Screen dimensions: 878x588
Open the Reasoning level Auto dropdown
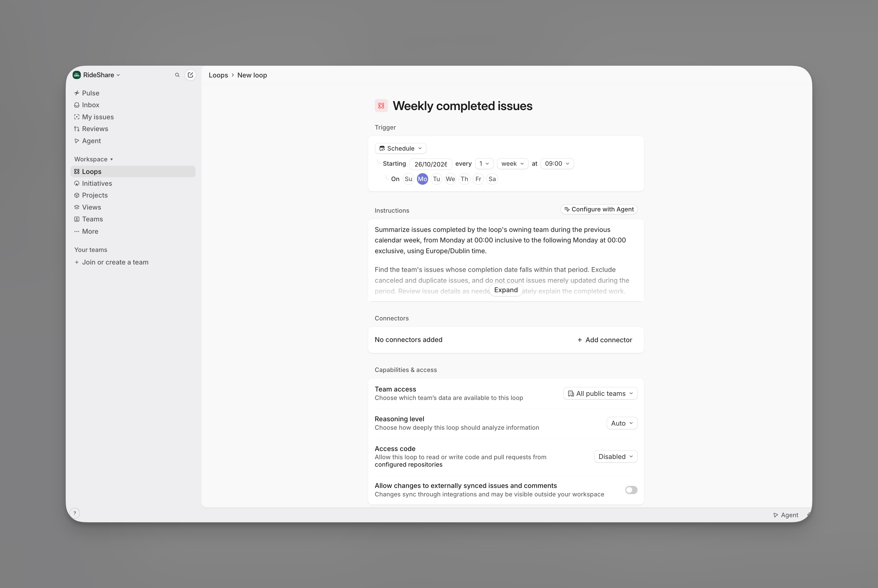click(x=622, y=423)
